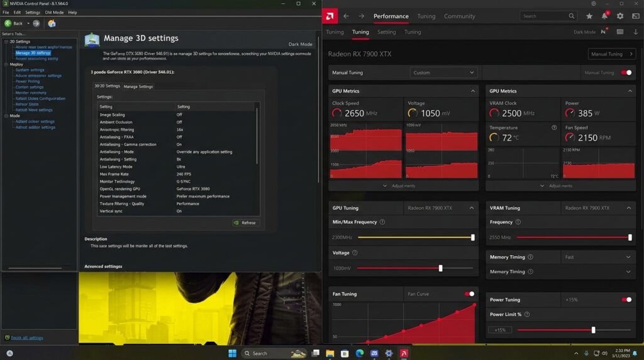This screenshot has height=360, width=644.
Task: Click the keyboard grid icon in AMD sub-bar
Action: (619, 31)
